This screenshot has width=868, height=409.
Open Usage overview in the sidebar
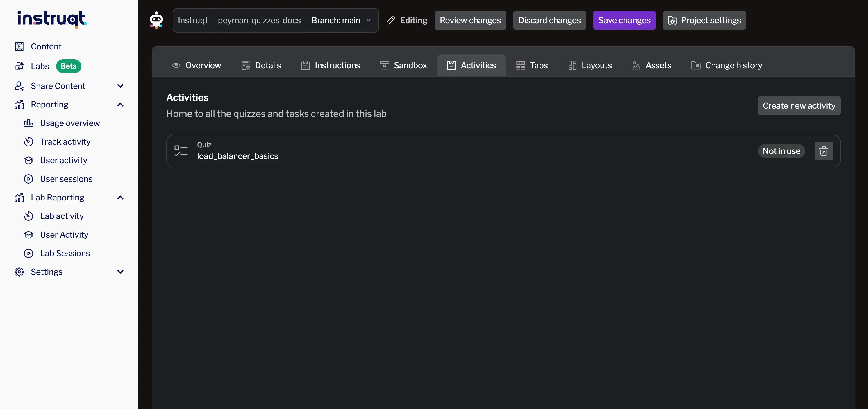pos(70,123)
